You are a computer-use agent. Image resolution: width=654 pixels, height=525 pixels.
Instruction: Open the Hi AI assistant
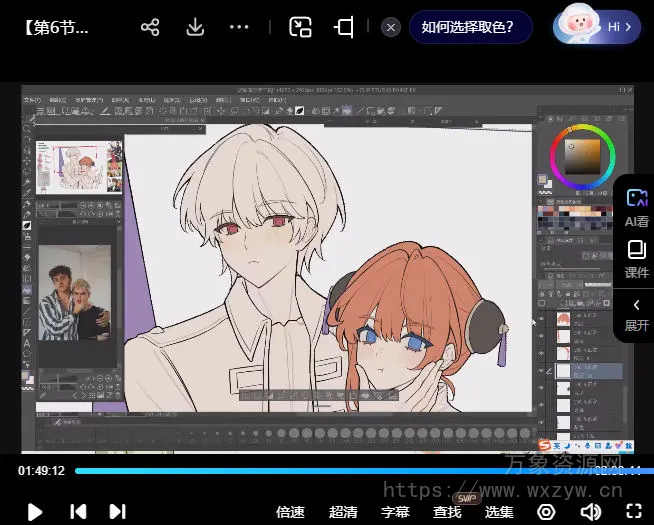pos(598,27)
